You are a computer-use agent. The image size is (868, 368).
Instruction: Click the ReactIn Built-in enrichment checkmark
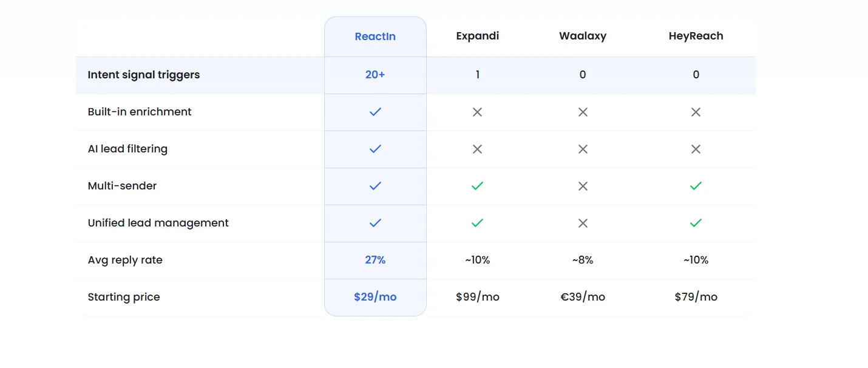tap(375, 112)
